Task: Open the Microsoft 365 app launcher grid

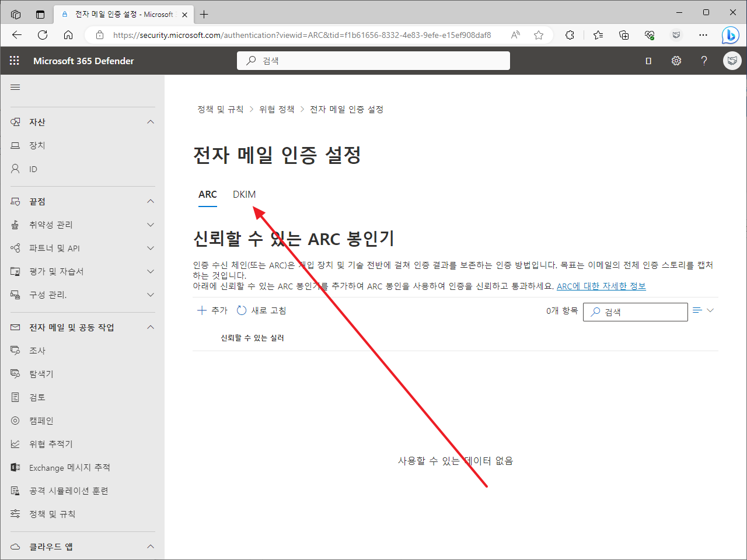Action: [x=15, y=61]
